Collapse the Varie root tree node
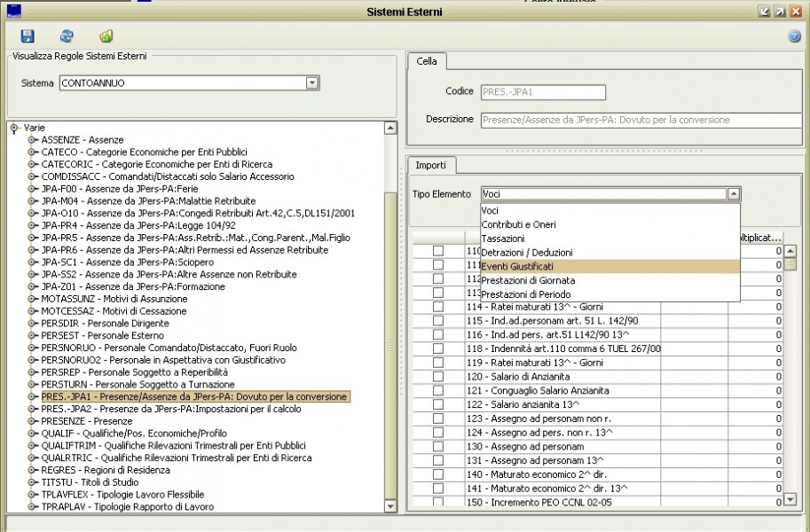 (14, 129)
